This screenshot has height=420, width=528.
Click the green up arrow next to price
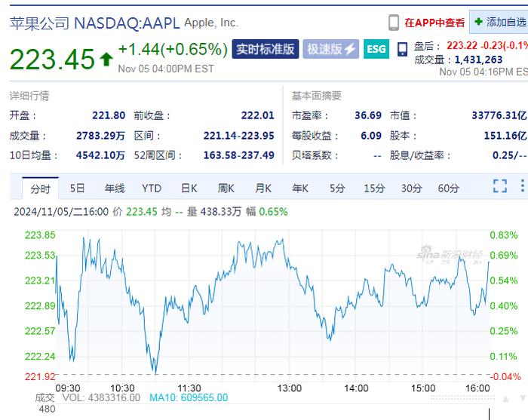point(106,60)
